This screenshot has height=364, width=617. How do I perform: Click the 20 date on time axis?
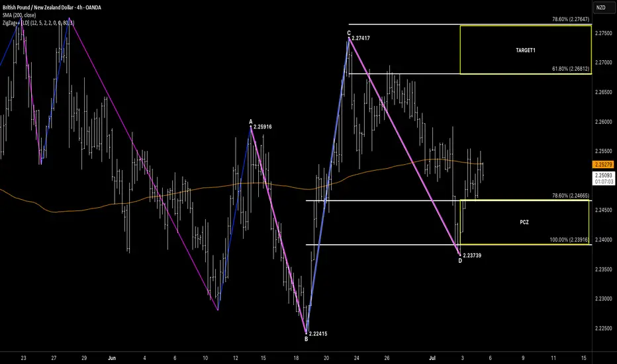326,358
